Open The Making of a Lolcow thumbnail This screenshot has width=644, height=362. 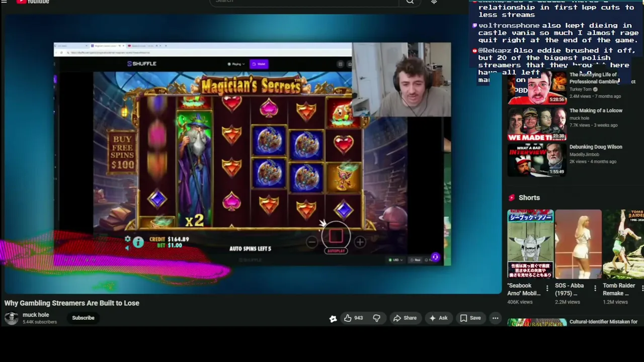pos(537,124)
